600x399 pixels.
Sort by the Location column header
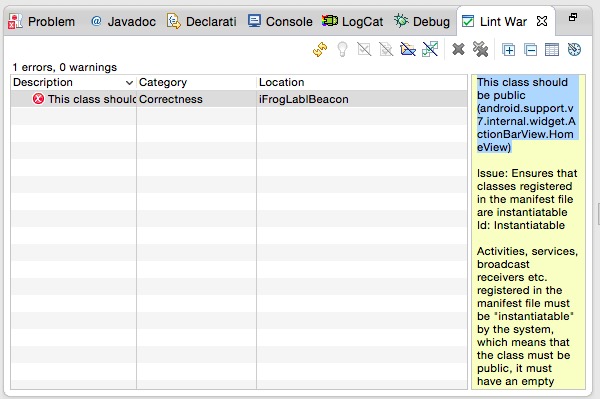pos(362,82)
